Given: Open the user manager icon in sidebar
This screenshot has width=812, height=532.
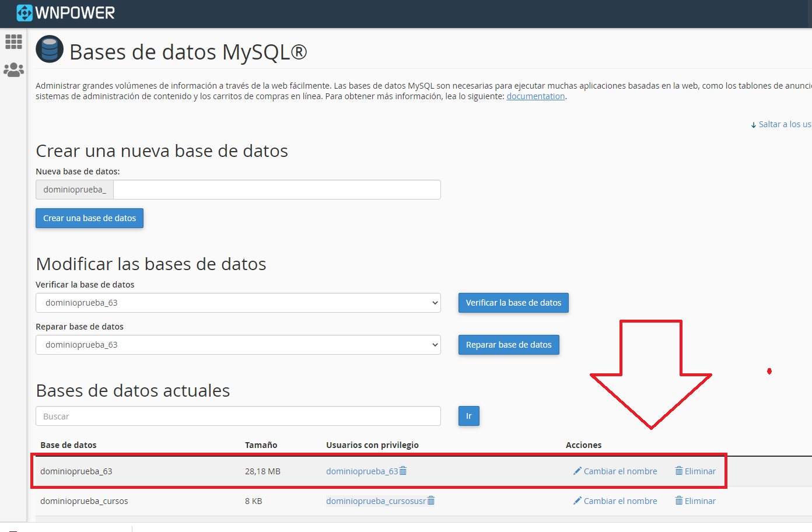Looking at the screenshot, I should (13, 70).
